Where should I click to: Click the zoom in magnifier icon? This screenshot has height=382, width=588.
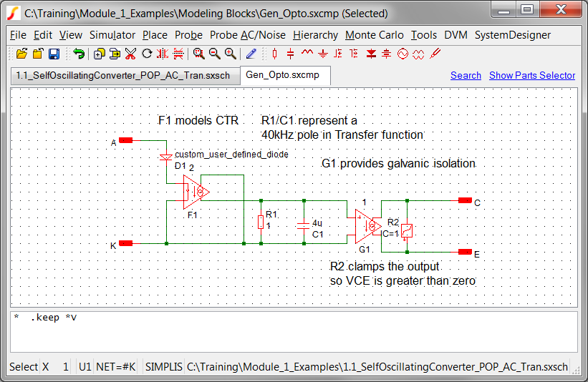pos(230,54)
